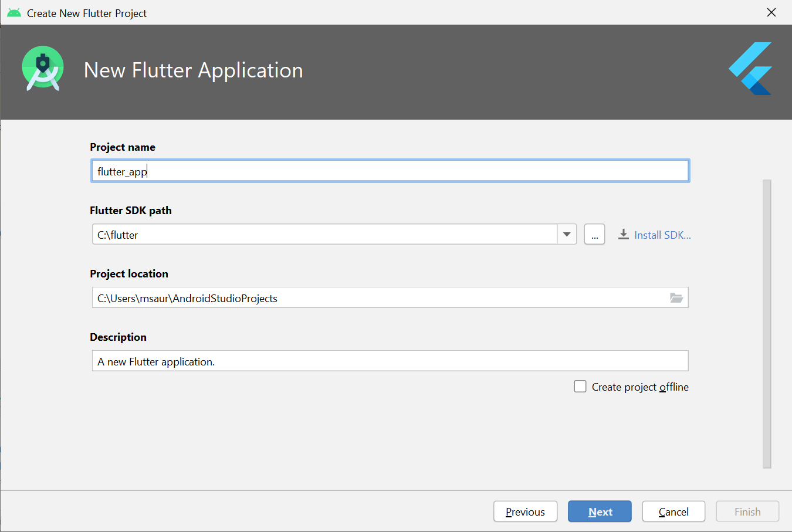Click into the Flutter SDK path combo box text

(x=323, y=235)
